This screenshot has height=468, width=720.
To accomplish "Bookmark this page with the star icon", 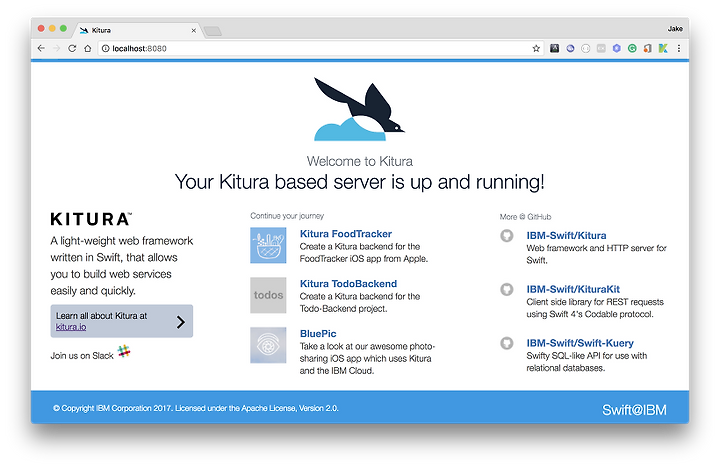I will click(536, 48).
